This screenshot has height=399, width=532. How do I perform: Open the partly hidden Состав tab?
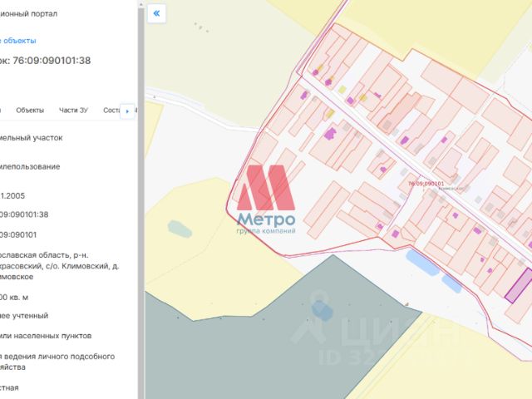(111, 111)
